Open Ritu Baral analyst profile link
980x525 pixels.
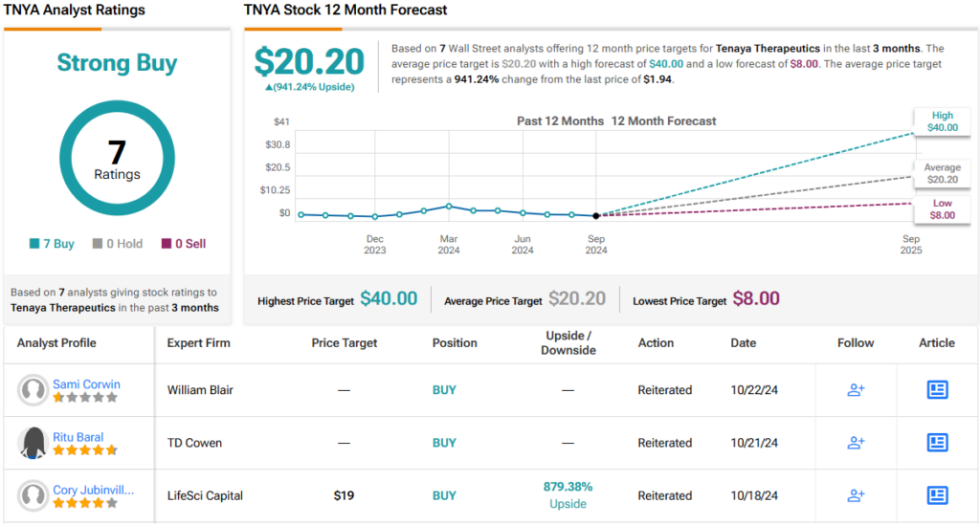point(78,437)
